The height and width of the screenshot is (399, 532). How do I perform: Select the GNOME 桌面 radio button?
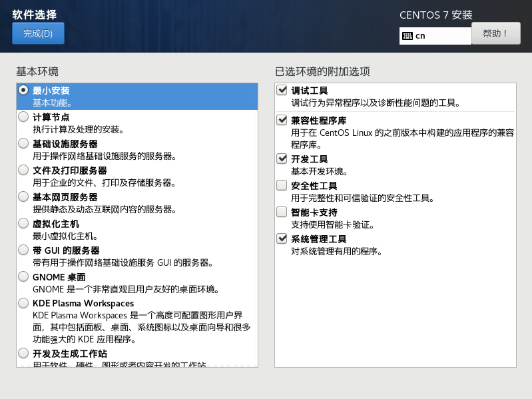[x=23, y=276]
